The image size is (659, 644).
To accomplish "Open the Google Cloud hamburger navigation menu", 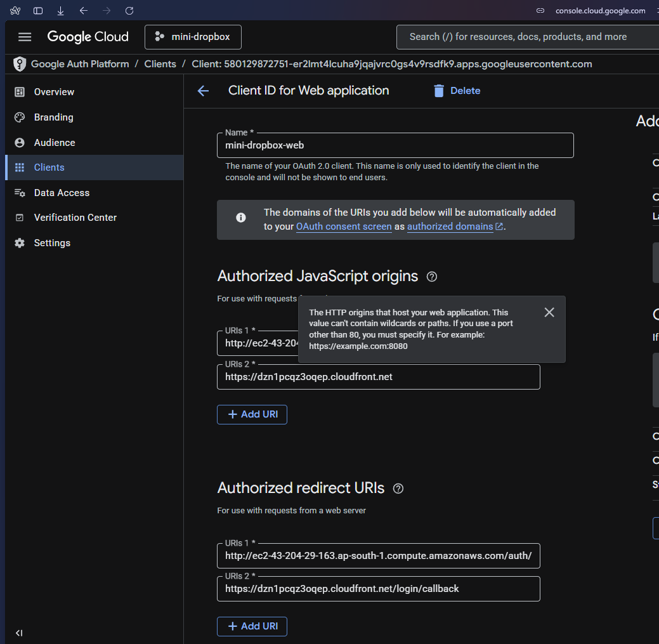I will coord(25,37).
